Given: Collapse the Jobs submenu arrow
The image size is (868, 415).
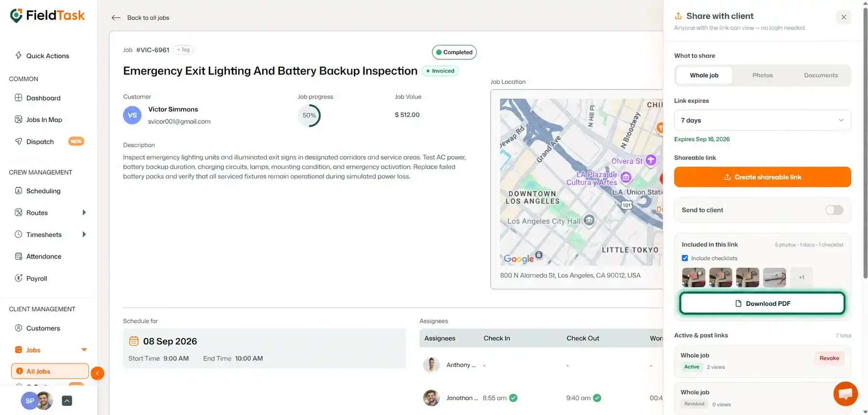Looking at the screenshot, I should (84, 350).
